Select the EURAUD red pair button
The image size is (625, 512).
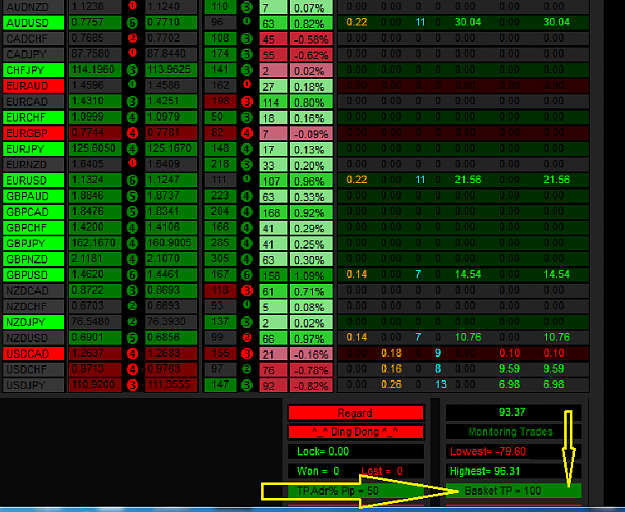coord(33,86)
